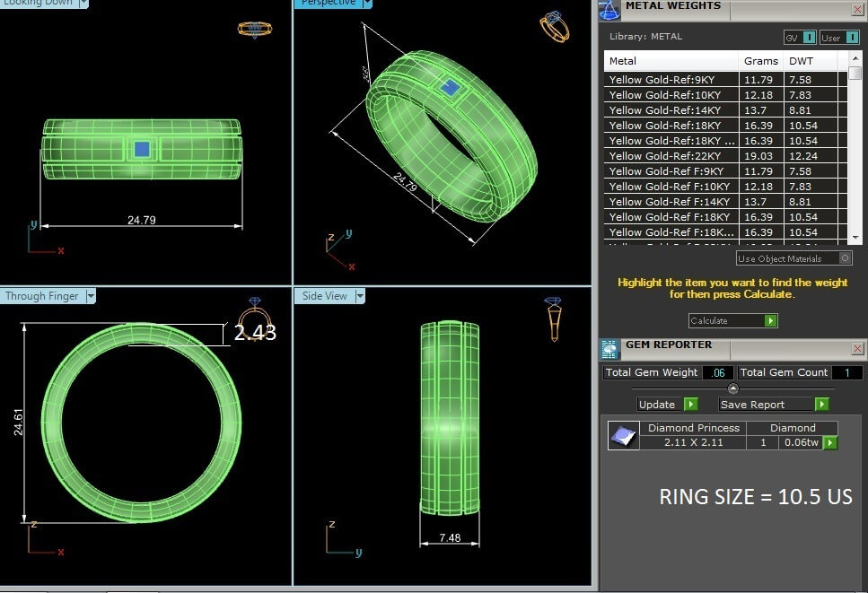Toggle the GV library switch

[x=809, y=37]
